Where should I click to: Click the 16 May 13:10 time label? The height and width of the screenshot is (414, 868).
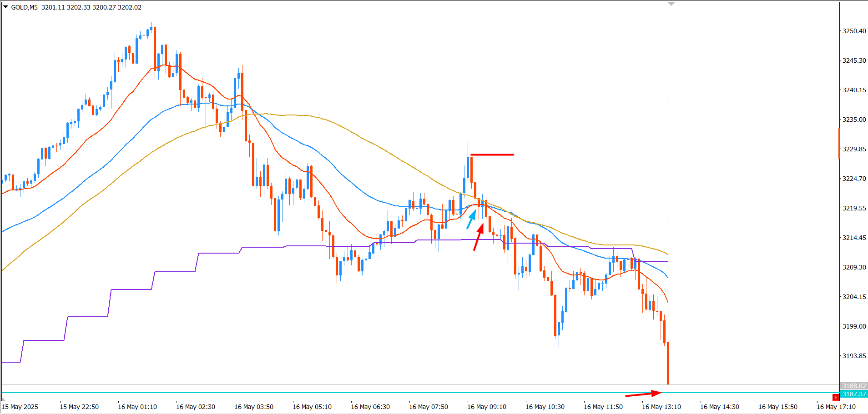click(661, 407)
